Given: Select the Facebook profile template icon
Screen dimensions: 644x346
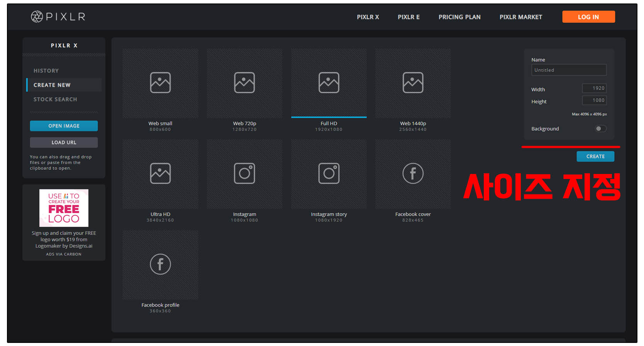Looking at the screenshot, I should [160, 264].
